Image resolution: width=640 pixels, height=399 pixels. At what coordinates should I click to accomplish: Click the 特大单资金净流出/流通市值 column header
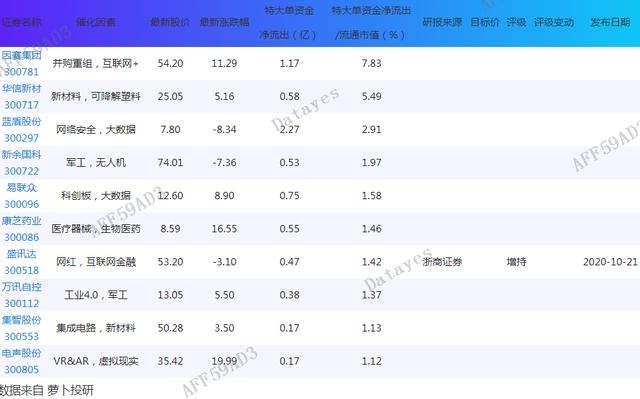[371, 22]
